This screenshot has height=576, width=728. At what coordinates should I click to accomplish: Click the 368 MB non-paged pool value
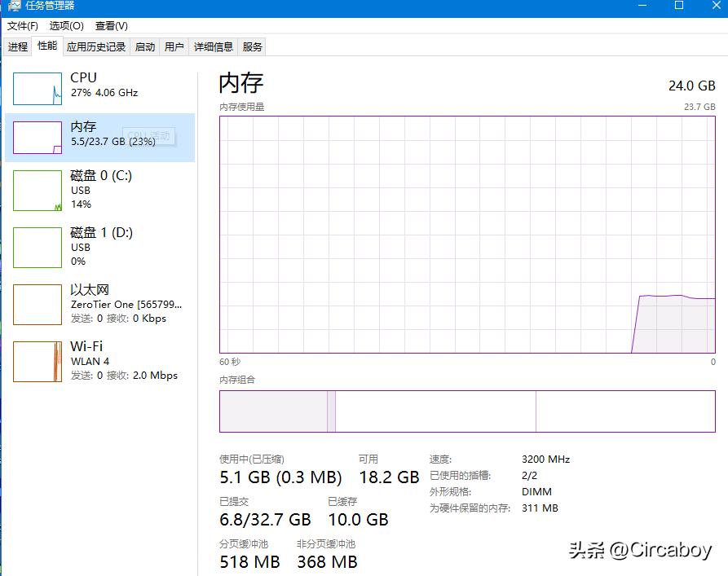[328, 561]
